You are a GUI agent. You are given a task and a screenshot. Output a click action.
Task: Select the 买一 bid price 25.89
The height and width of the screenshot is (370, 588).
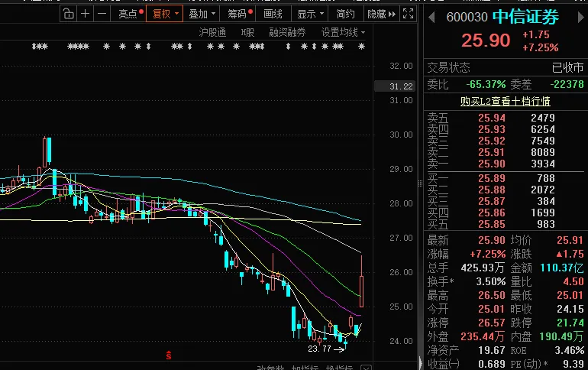click(492, 178)
